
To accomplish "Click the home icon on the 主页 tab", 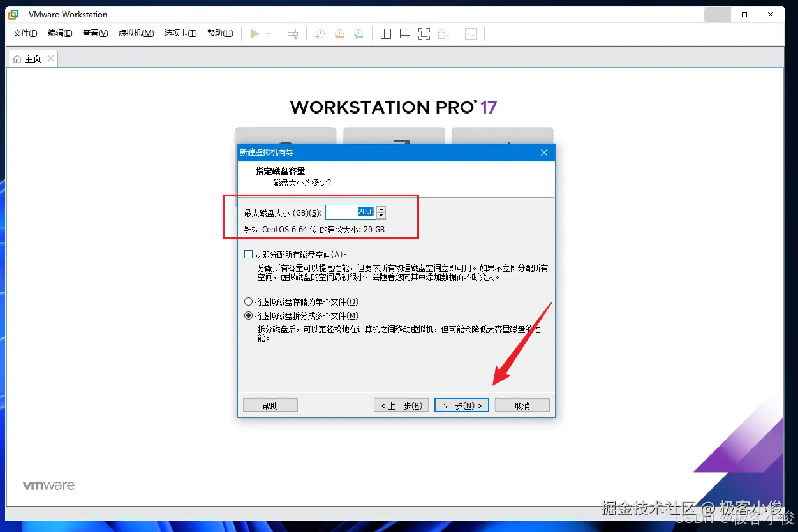I will (x=17, y=59).
